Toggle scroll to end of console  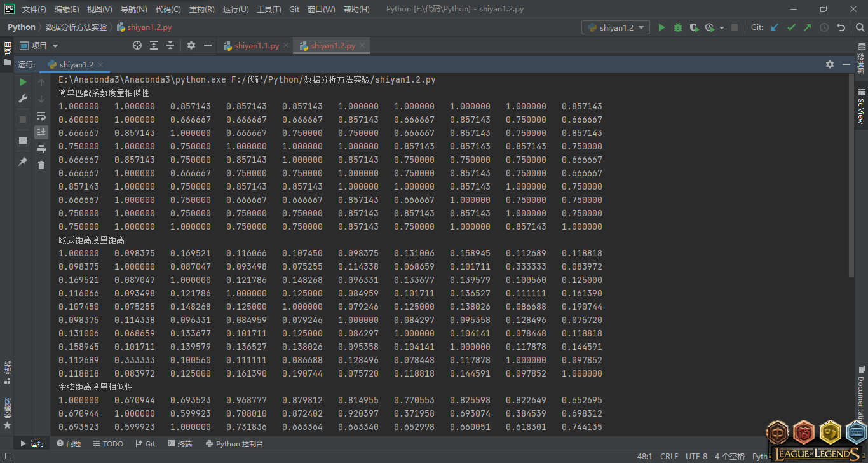(x=41, y=132)
